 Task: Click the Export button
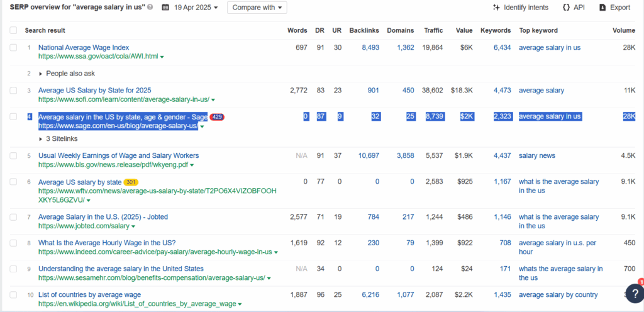[615, 8]
